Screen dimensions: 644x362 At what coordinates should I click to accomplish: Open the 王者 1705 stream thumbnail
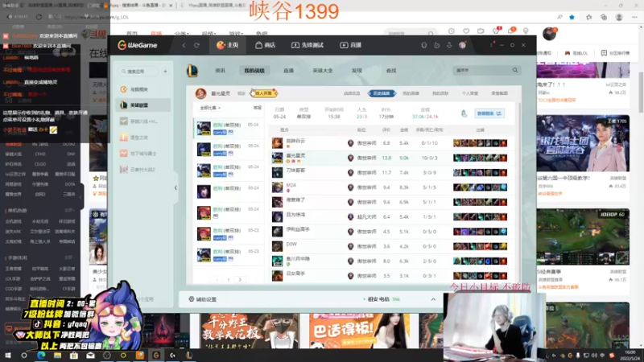(583, 143)
